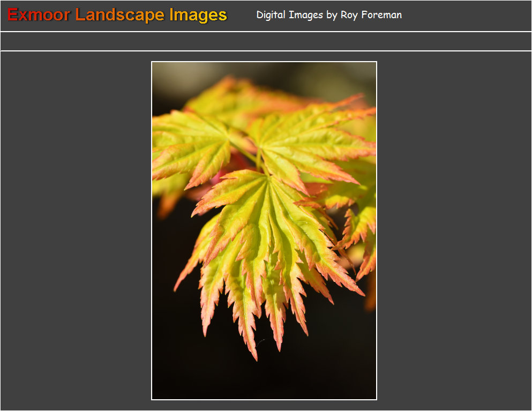
Task: Click the header gap between title and tagline
Action: tap(242, 15)
